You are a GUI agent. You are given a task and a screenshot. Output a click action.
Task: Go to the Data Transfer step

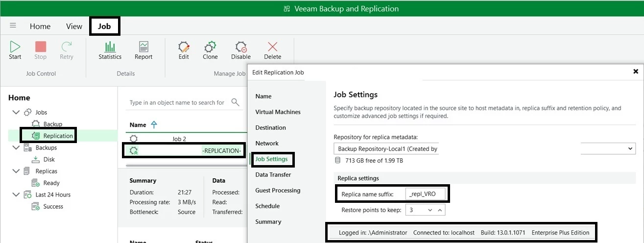click(273, 175)
